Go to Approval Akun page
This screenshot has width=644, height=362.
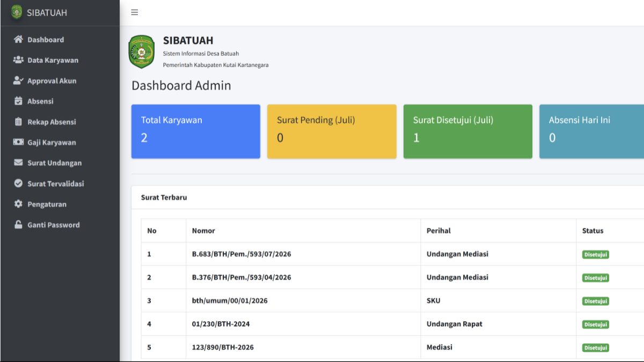(x=60, y=80)
